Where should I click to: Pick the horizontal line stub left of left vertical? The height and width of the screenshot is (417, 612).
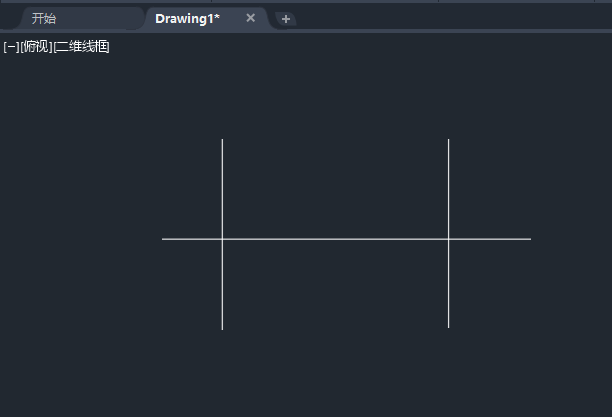[x=192, y=239]
